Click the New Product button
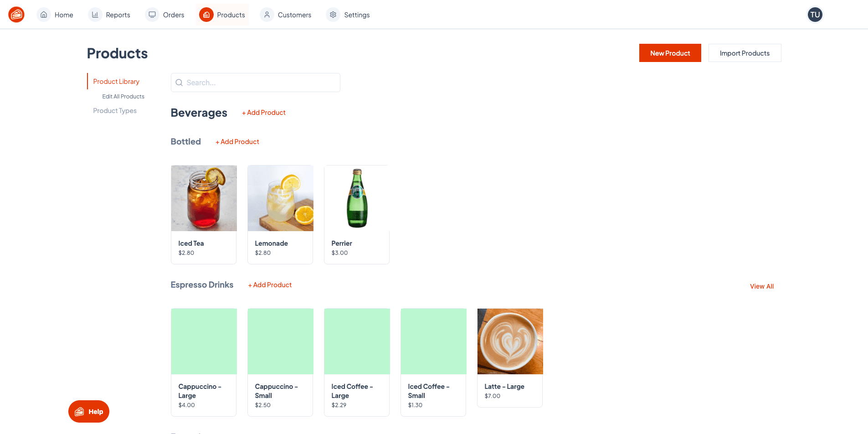Image resolution: width=868 pixels, height=434 pixels. tap(670, 53)
